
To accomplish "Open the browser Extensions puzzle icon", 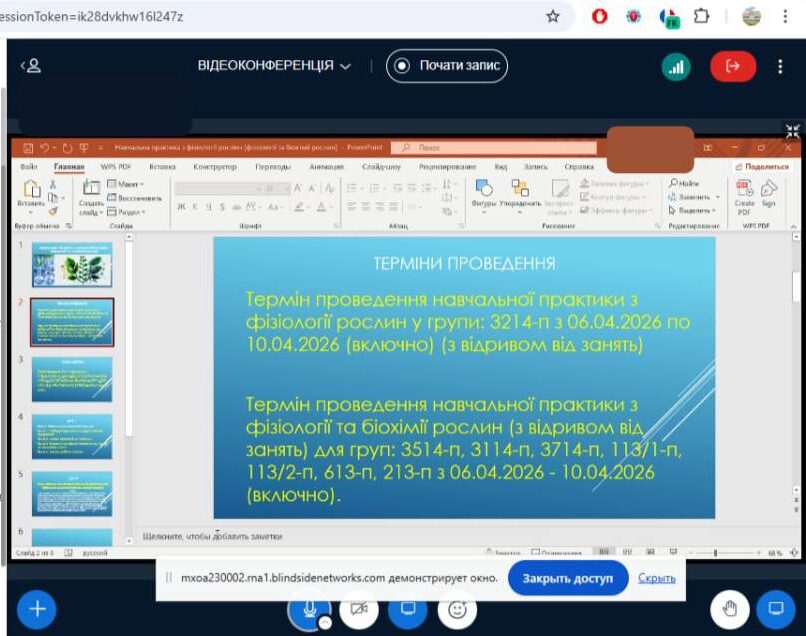I will coord(701,17).
